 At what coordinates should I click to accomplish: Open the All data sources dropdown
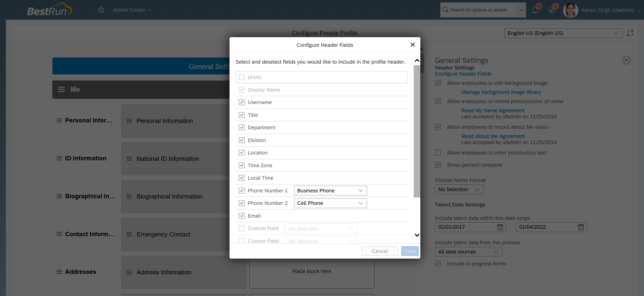pos(468,252)
